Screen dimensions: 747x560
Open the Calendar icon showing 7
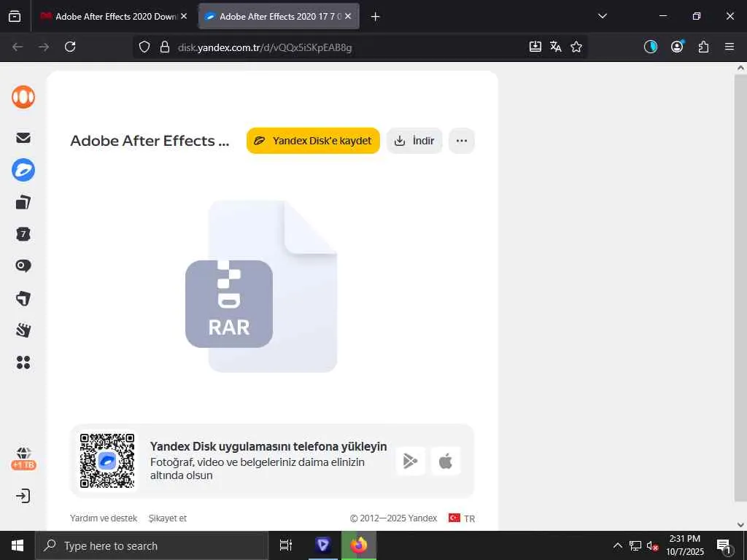click(x=23, y=234)
